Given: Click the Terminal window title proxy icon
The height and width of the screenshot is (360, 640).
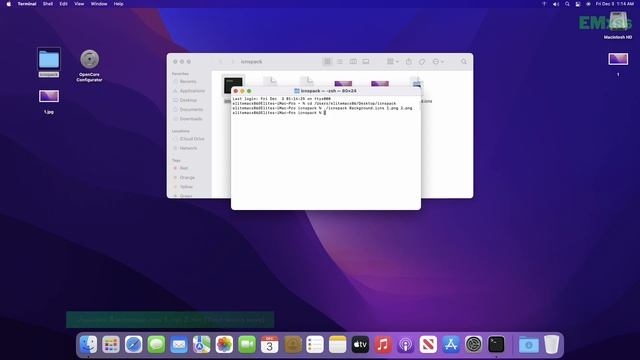Looking at the screenshot, I should 297,91.
